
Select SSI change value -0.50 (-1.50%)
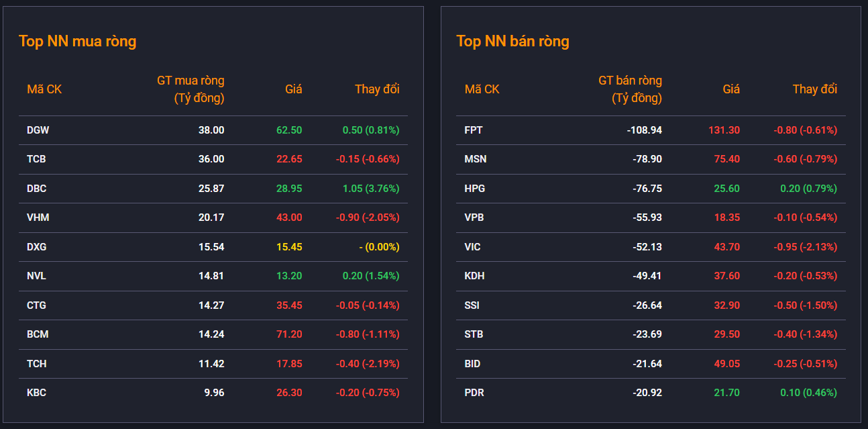click(805, 305)
